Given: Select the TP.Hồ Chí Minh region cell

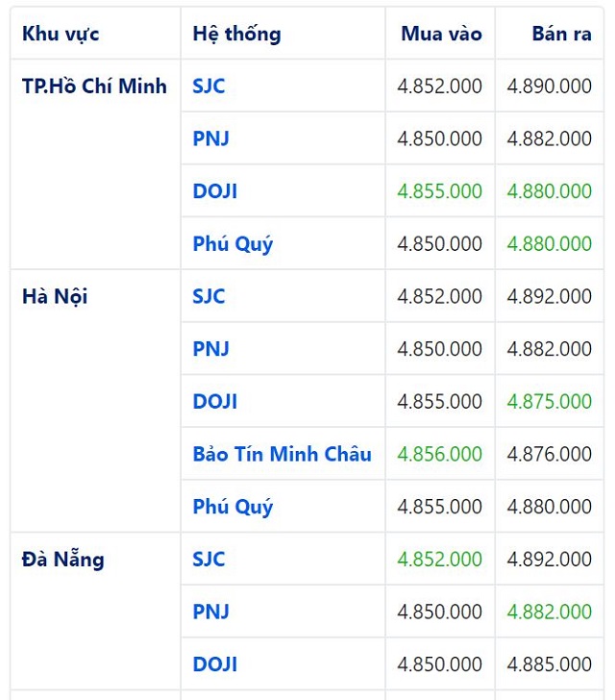Looking at the screenshot, I should click(94, 87).
